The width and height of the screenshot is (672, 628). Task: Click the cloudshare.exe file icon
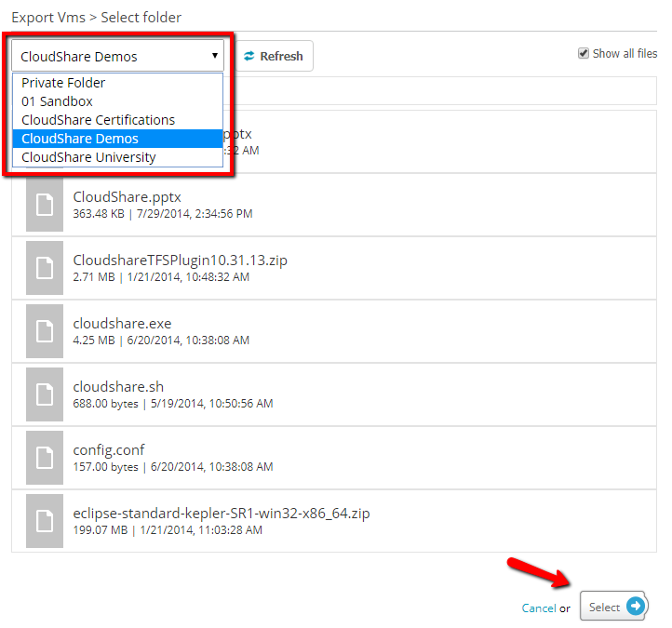[45, 331]
